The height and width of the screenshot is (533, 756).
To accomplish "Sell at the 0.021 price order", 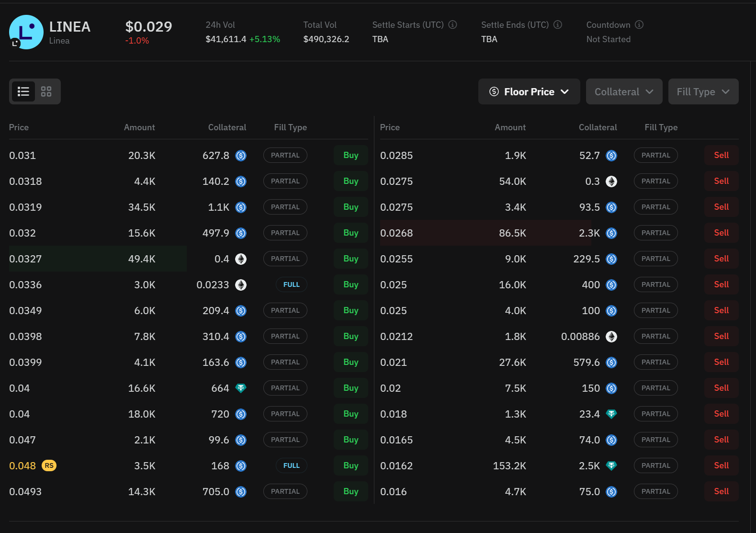I will 722,362.
